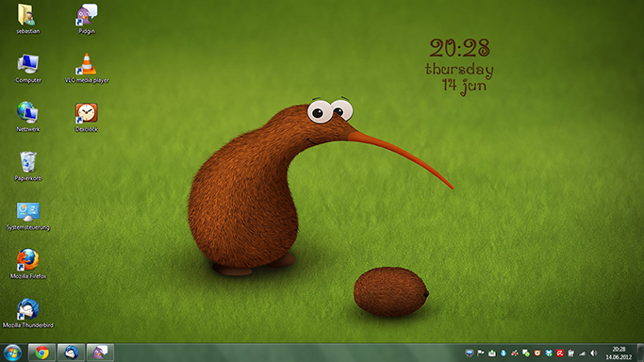Switch to Pidgin in the taskbar

coord(100,353)
